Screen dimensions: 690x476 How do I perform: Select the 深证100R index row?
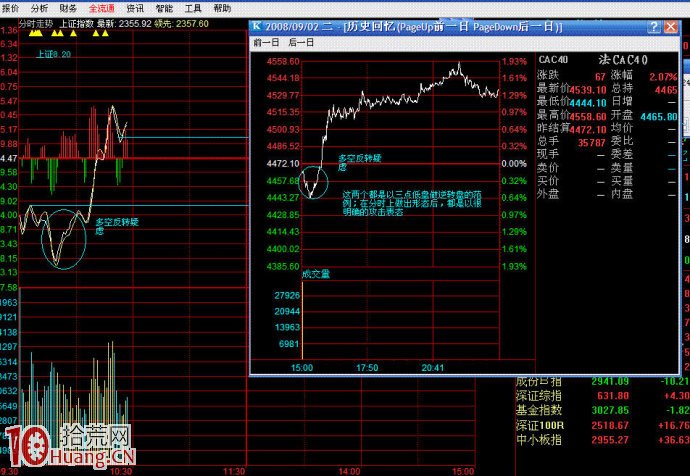click(x=602, y=425)
